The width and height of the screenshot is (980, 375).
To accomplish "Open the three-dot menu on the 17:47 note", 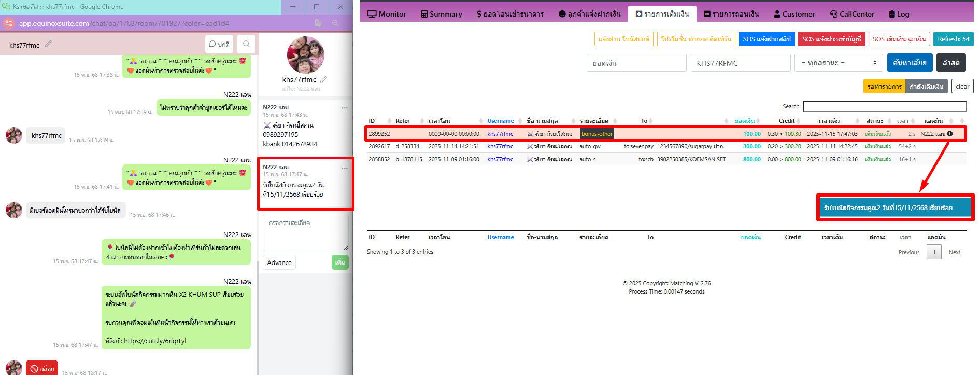I will (x=345, y=168).
